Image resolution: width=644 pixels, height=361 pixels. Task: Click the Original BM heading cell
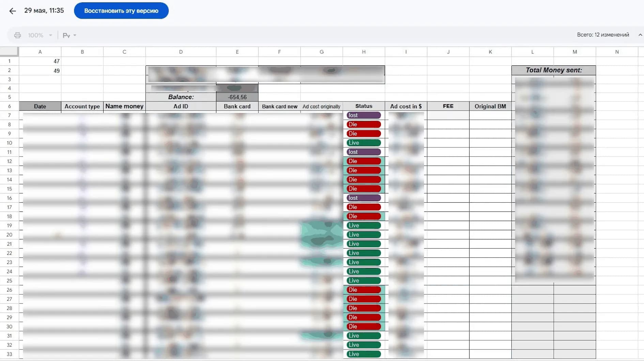[490, 106]
